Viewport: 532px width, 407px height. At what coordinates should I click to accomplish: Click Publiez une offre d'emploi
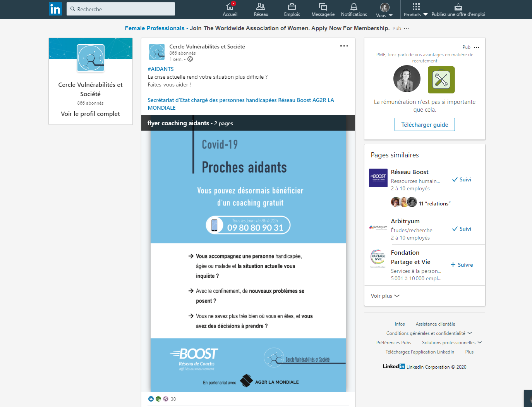(458, 10)
